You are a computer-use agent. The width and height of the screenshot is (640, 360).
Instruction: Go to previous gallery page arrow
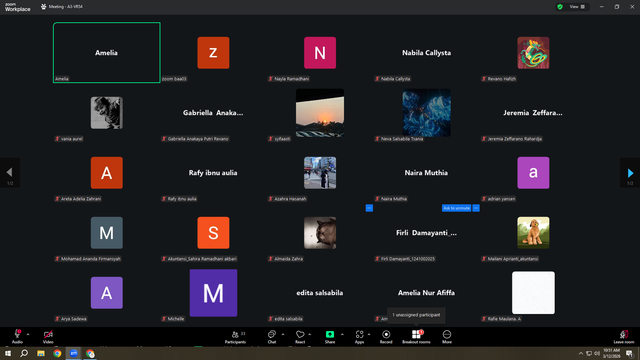tap(9, 173)
